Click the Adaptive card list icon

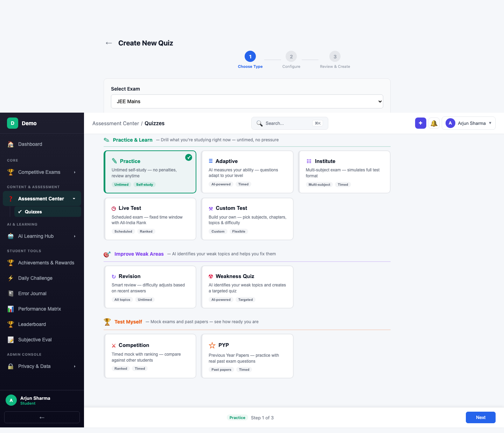(x=211, y=161)
